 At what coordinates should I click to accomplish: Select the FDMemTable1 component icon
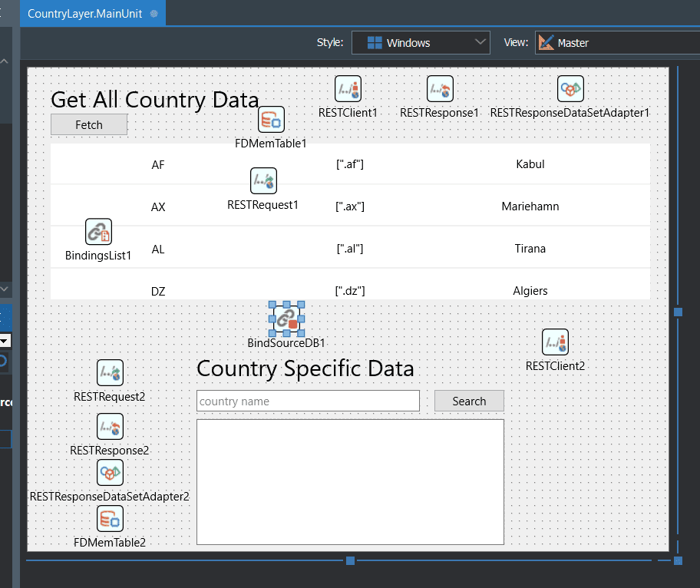pos(271,119)
